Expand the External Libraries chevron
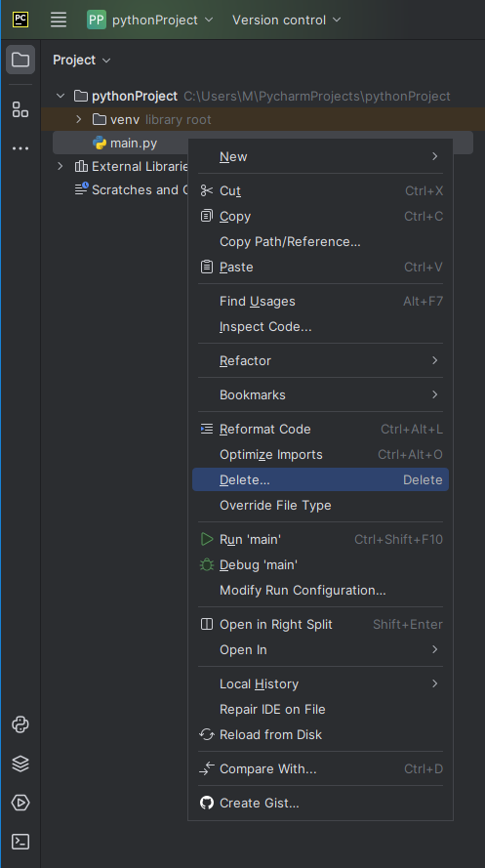The image size is (485, 868). pyautogui.click(x=61, y=166)
